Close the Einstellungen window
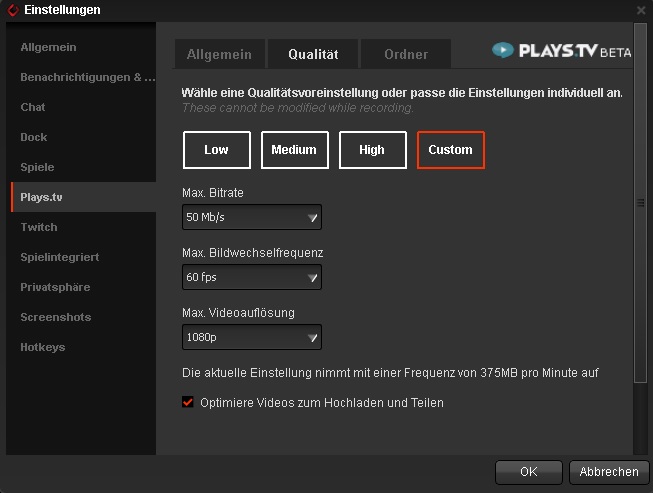Viewport: 653px width, 493px height. coord(641,10)
